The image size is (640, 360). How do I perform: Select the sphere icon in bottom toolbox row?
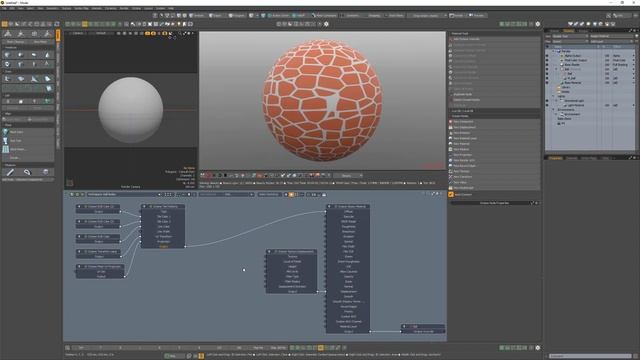(x=45, y=172)
